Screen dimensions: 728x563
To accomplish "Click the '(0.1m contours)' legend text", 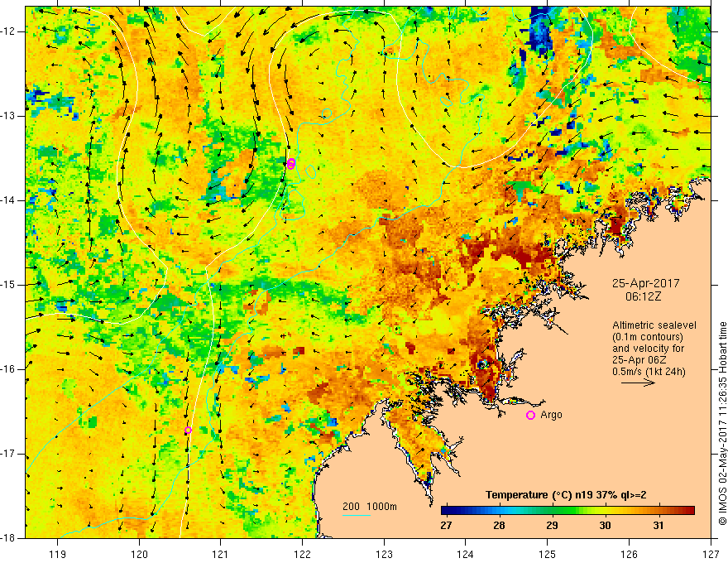I will pyautogui.click(x=648, y=337).
